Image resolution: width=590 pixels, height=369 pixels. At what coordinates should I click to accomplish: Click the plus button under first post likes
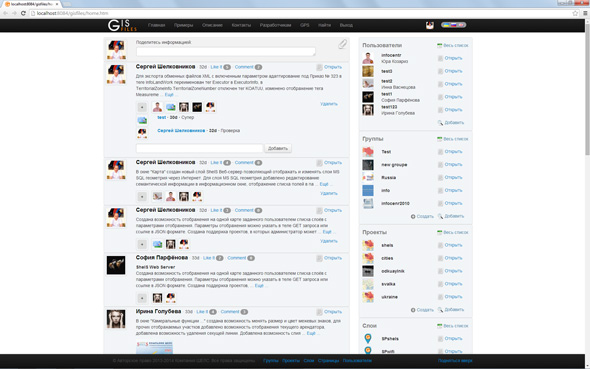point(142,107)
